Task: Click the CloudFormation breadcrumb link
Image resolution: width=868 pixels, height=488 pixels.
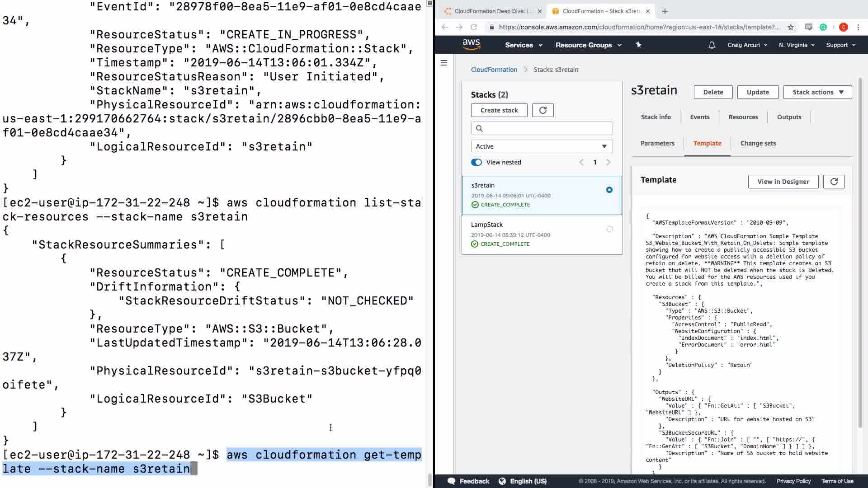Action: click(494, 70)
